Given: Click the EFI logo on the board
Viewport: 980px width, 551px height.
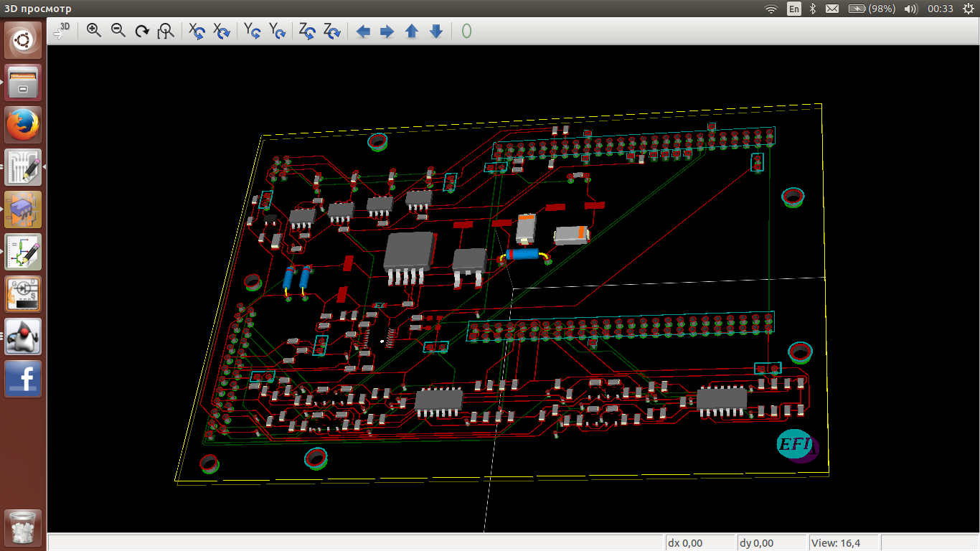Looking at the screenshot, I should point(798,446).
